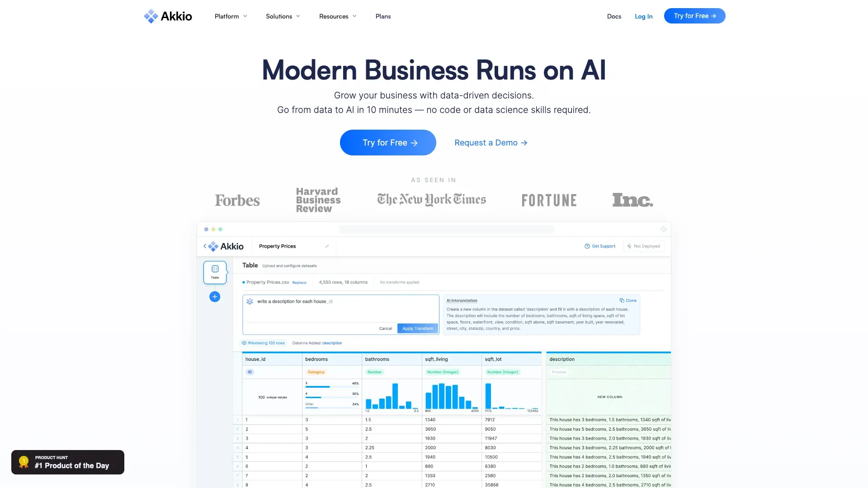Click the sqft_lot cell showing 11947
This screenshot has height=488, width=868.
pyautogui.click(x=512, y=439)
